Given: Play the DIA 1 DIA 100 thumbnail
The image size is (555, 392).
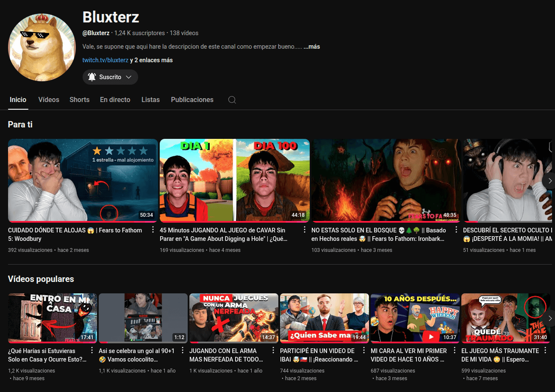Looking at the screenshot, I should pos(235,180).
